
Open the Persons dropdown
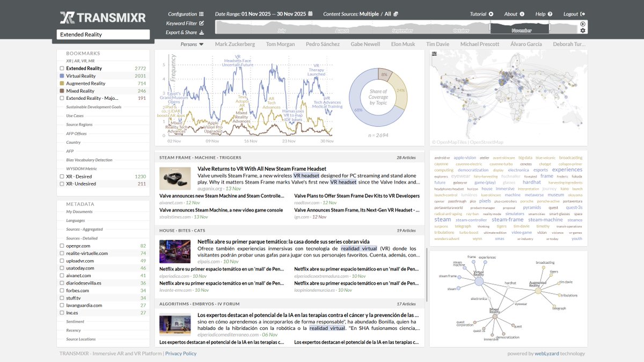pyautogui.click(x=192, y=45)
